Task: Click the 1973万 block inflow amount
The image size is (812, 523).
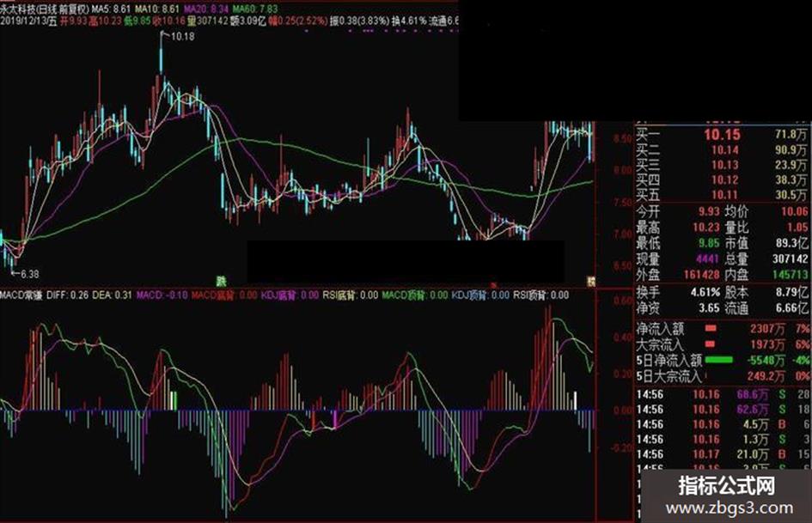Action: point(767,344)
